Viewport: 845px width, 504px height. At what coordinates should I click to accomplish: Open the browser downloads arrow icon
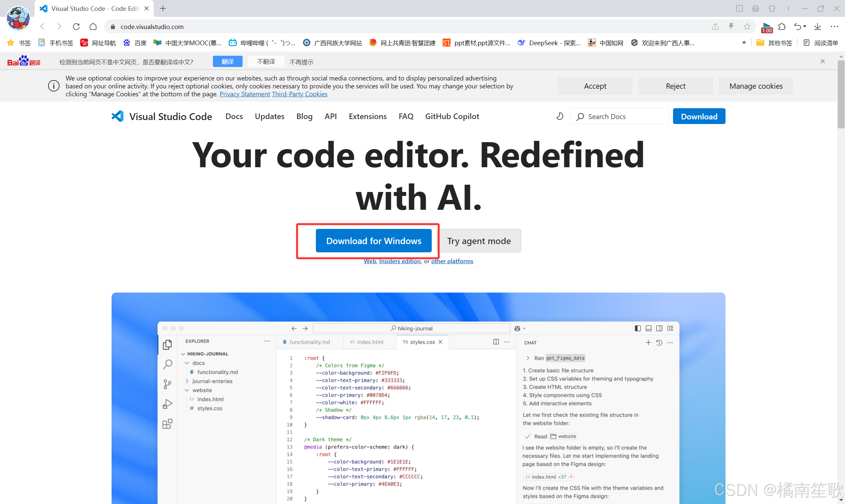click(x=818, y=26)
